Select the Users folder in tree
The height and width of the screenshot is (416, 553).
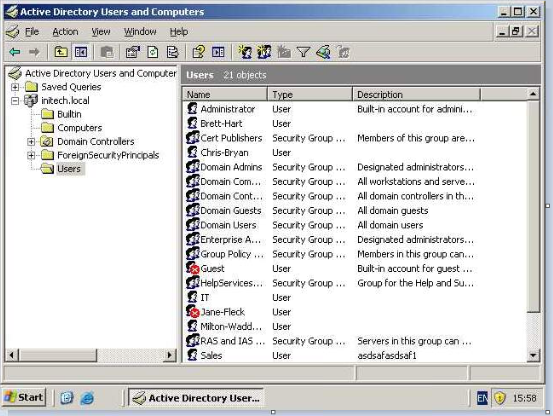point(62,169)
